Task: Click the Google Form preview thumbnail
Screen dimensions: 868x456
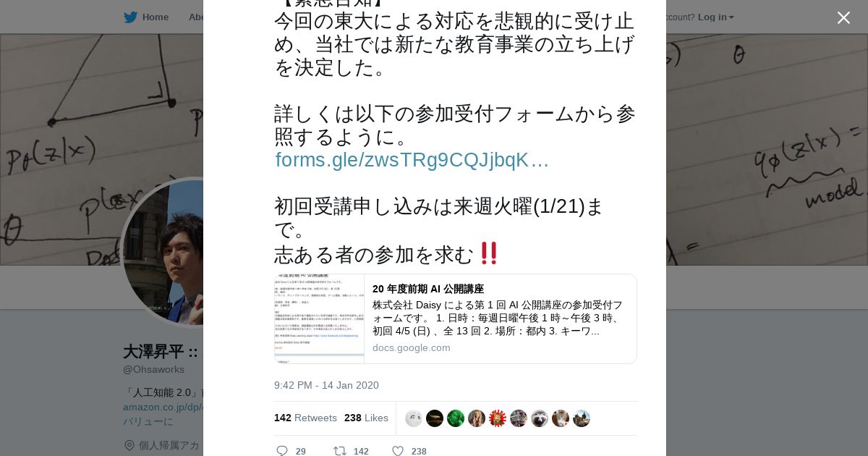Action: click(x=319, y=318)
